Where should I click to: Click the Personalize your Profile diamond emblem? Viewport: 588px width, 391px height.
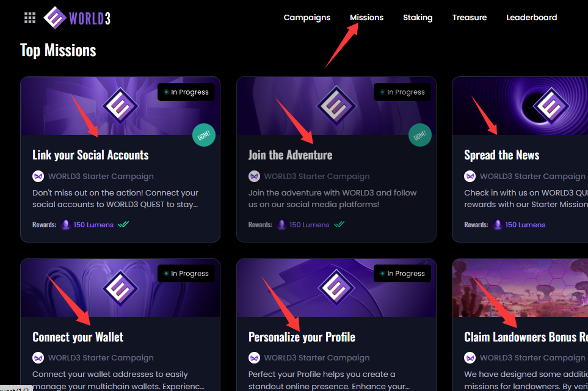(x=336, y=287)
